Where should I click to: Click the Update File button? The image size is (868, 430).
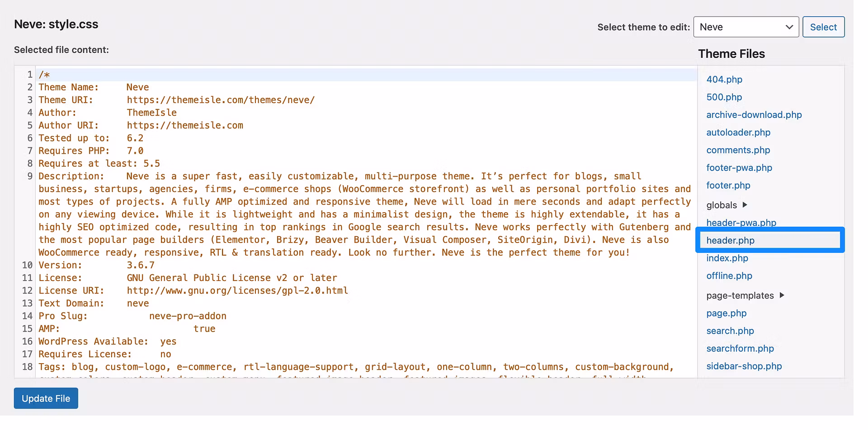coord(46,398)
